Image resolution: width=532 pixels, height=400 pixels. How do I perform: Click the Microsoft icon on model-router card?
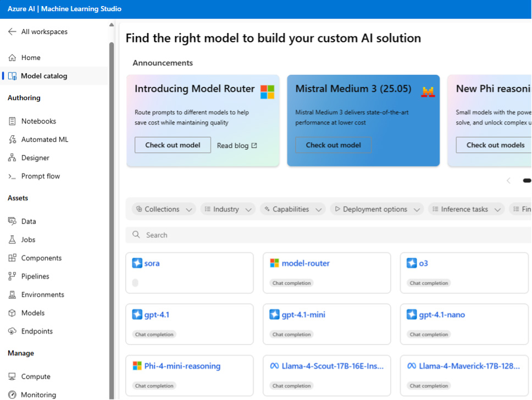pyautogui.click(x=274, y=263)
